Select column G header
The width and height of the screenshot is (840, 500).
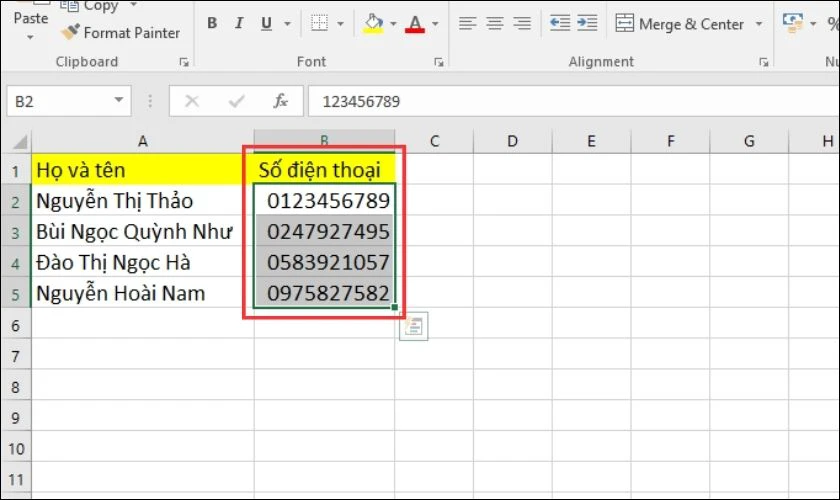(x=749, y=141)
